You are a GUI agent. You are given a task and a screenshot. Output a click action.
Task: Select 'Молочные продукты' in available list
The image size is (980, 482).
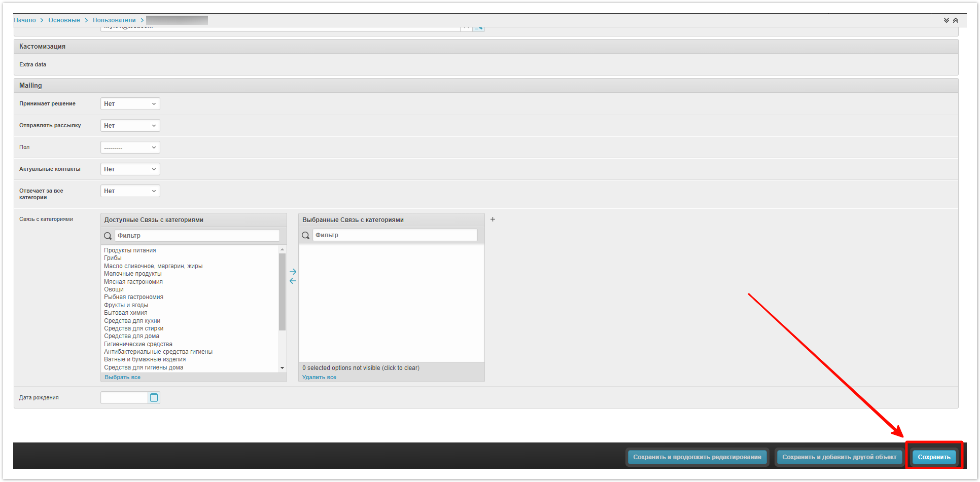(x=133, y=274)
